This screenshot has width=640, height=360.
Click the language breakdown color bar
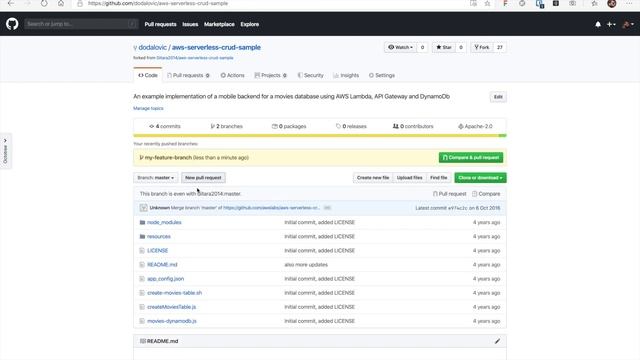point(320,136)
